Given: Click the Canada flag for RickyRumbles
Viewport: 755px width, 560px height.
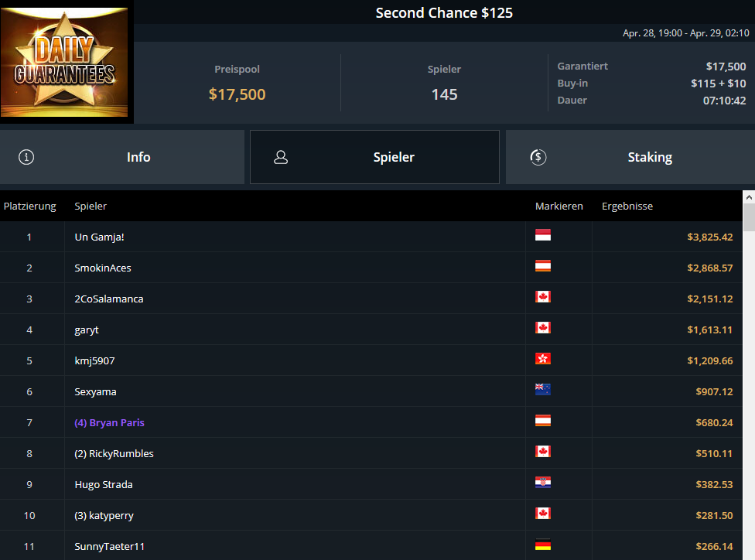Looking at the screenshot, I should pyautogui.click(x=543, y=451).
